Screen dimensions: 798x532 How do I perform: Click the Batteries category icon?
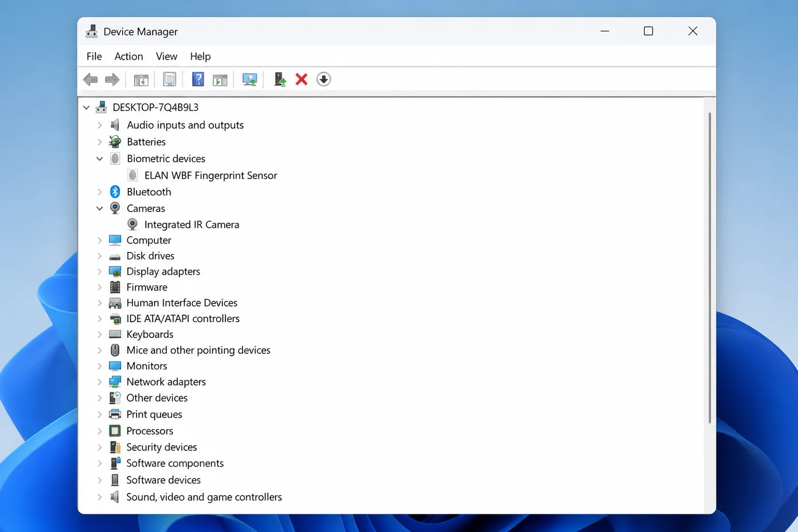point(115,142)
